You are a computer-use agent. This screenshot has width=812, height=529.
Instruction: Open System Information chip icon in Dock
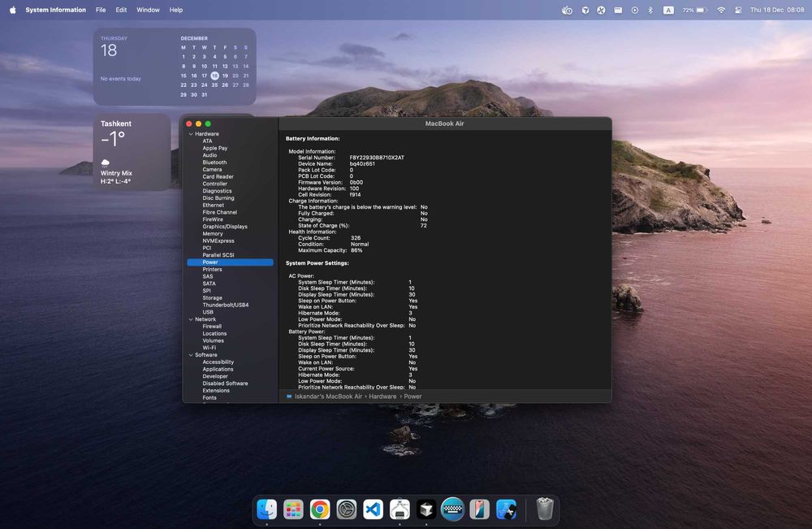coord(400,509)
